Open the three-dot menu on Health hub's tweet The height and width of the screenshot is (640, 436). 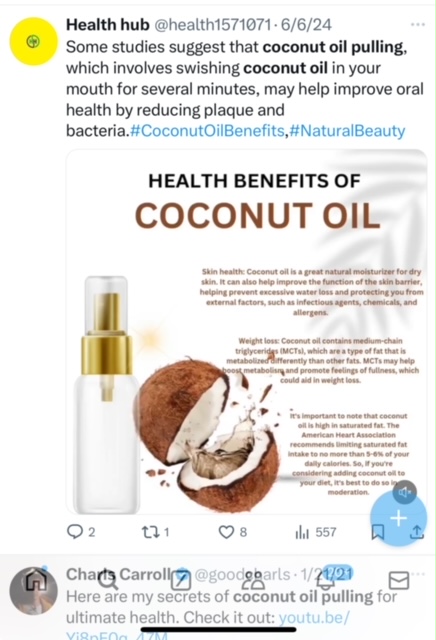coord(418,25)
